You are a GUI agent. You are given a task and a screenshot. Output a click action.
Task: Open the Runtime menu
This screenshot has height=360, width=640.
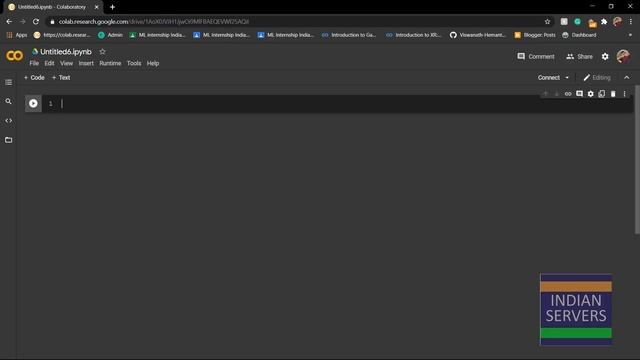[110, 63]
